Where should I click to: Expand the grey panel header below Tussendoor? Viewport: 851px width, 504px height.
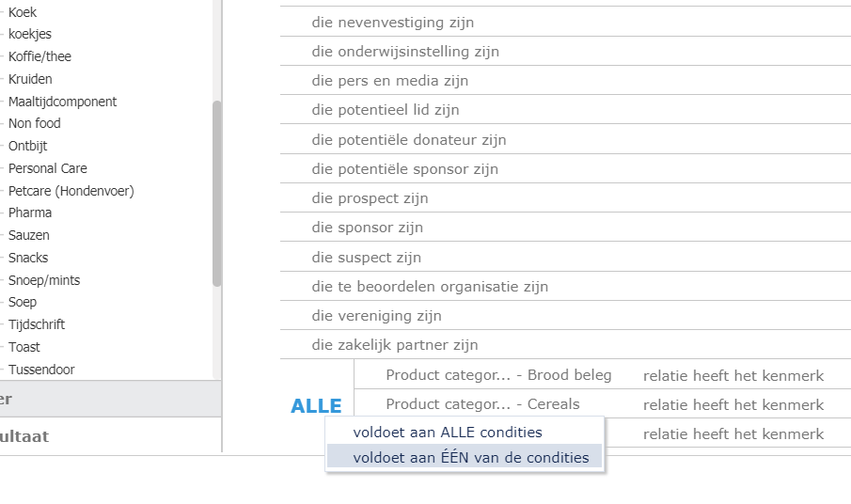pos(110,399)
